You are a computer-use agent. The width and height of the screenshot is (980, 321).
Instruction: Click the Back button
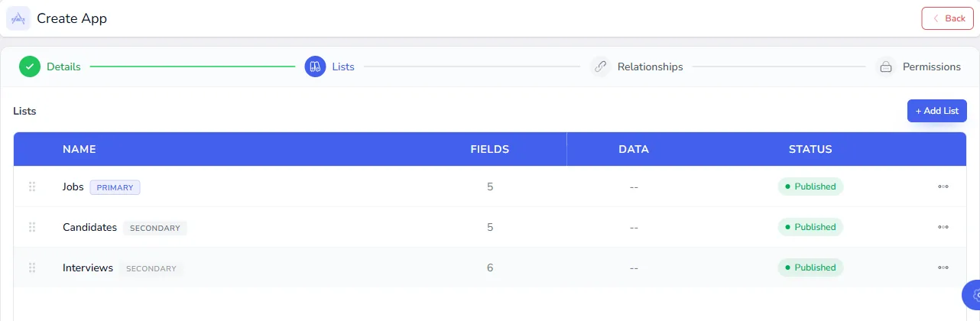[947, 18]
